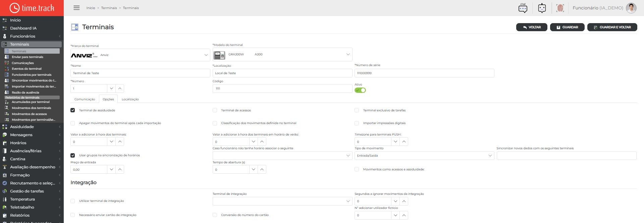The width and height of the screenshot is (644, 223).
Task: Click the Ausências/férias sidebar icon
Action: pyautogui.click(x=5, y=151)
